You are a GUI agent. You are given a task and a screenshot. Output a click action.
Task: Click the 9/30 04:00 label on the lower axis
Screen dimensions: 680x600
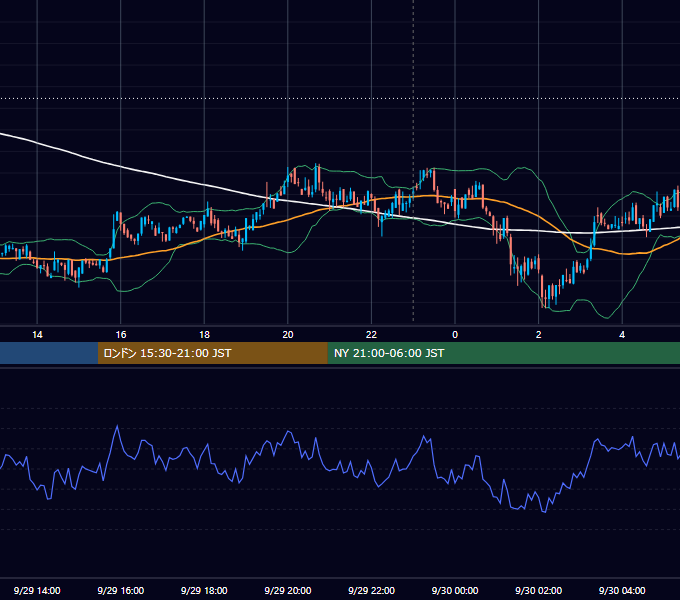622,590
